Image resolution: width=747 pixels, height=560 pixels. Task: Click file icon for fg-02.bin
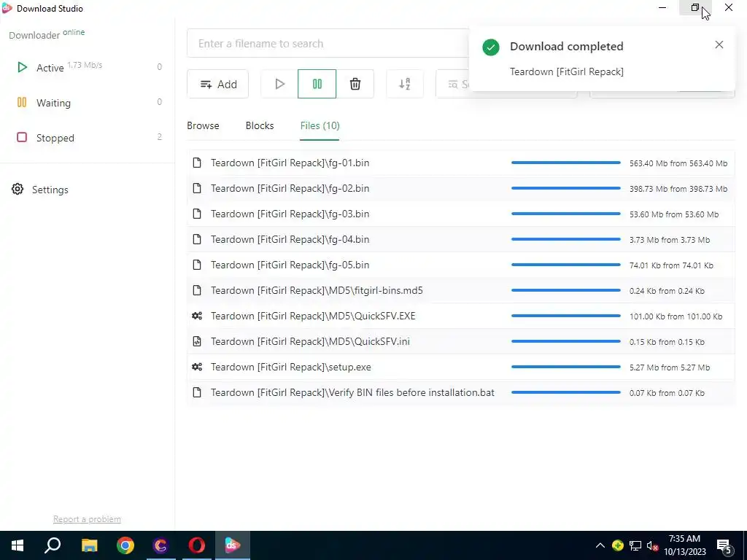tap(197, 189)
